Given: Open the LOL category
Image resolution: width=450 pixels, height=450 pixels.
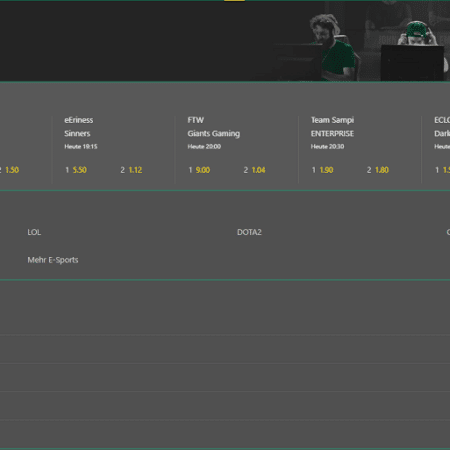Looking at the screenshot, I should (x=34, y=232).
